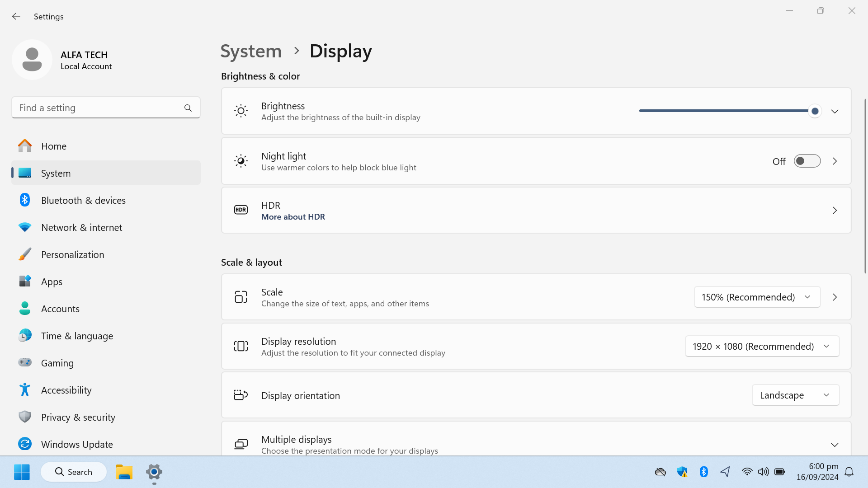Click the Display resolution icon
Image resolution: width=868 pixels, height=488 pixels.
(x=241, y=346)
